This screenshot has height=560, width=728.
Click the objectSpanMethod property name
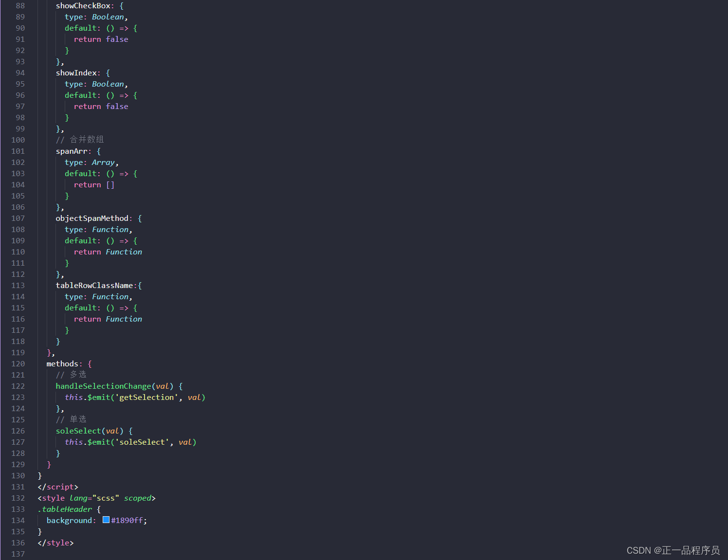(92, 218)
